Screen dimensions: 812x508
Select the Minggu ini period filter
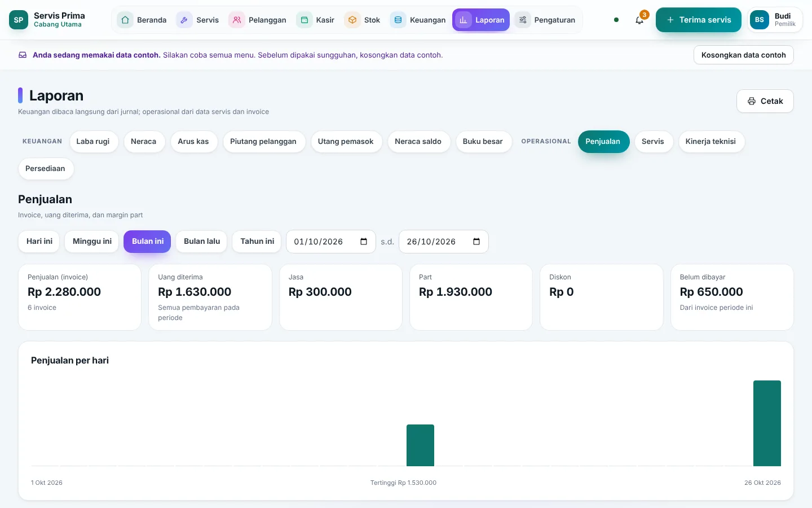(92, 241)
